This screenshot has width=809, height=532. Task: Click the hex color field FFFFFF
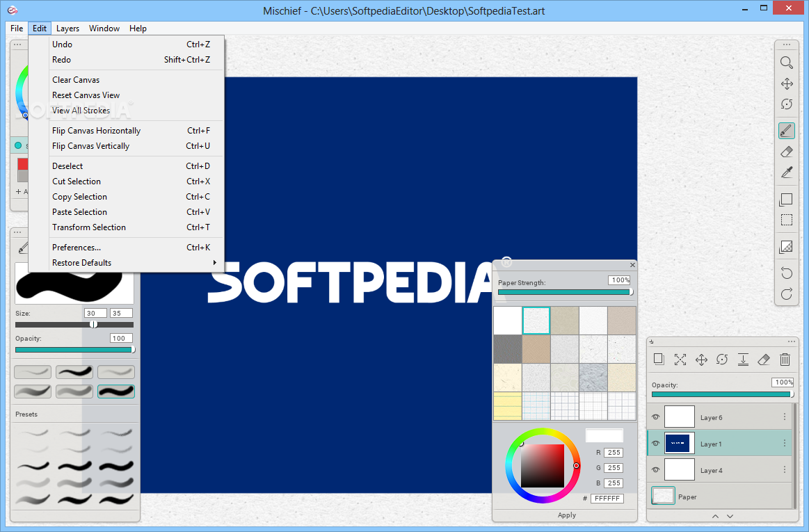coord(607,499)
